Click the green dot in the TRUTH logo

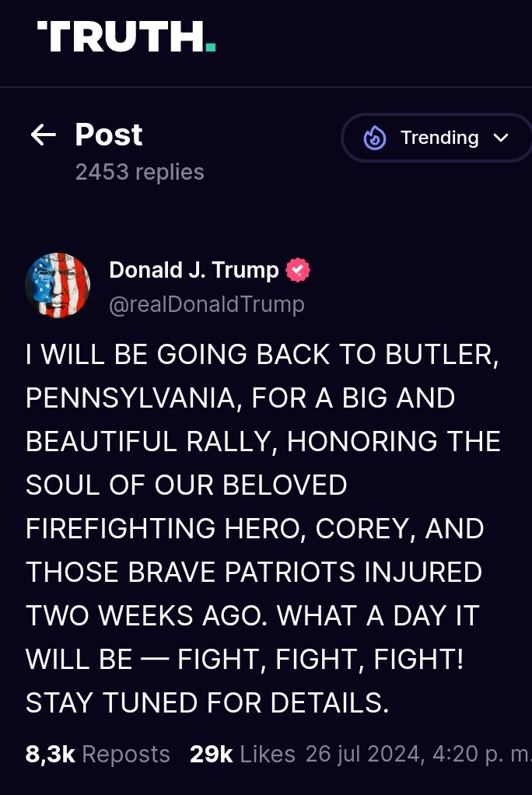pyautogui.click(x=210, y=48)
